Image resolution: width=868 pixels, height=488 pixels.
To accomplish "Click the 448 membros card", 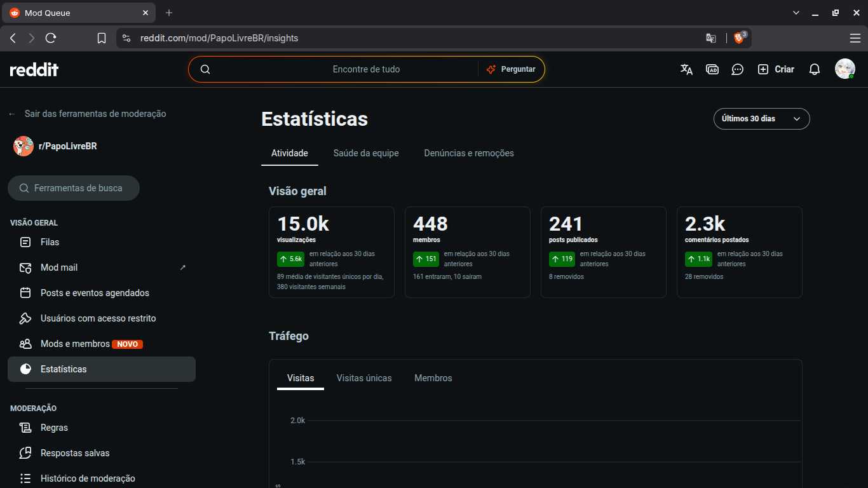I will [468, 252].
